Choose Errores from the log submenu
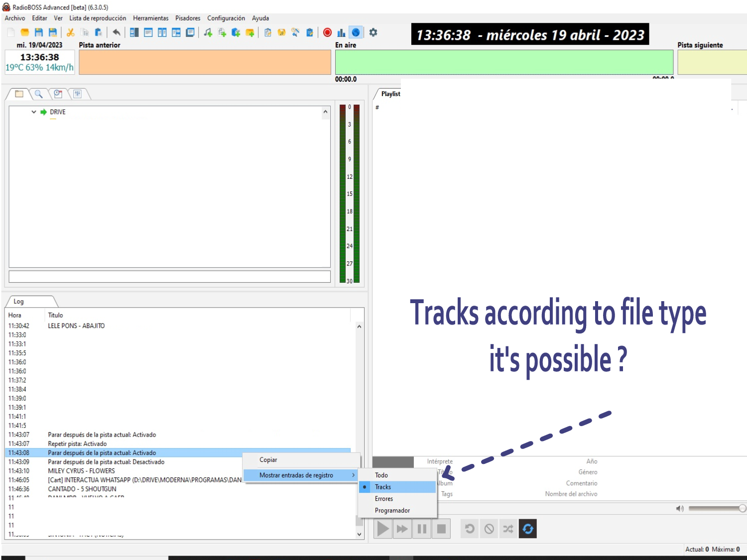The width and height of the screenshot is (747, 560). 383,499
